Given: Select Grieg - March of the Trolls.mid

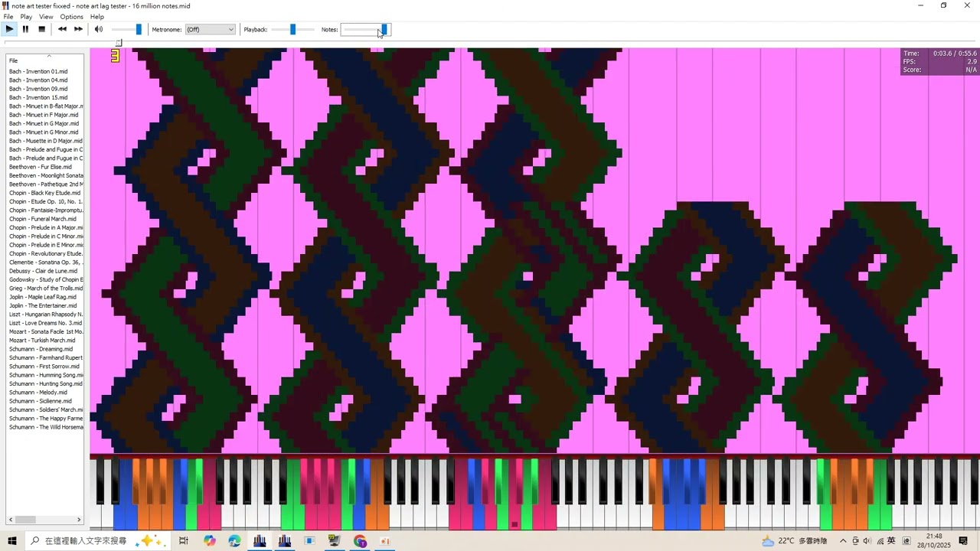Looking at the screenshot, I should click(x=46, y=288).
